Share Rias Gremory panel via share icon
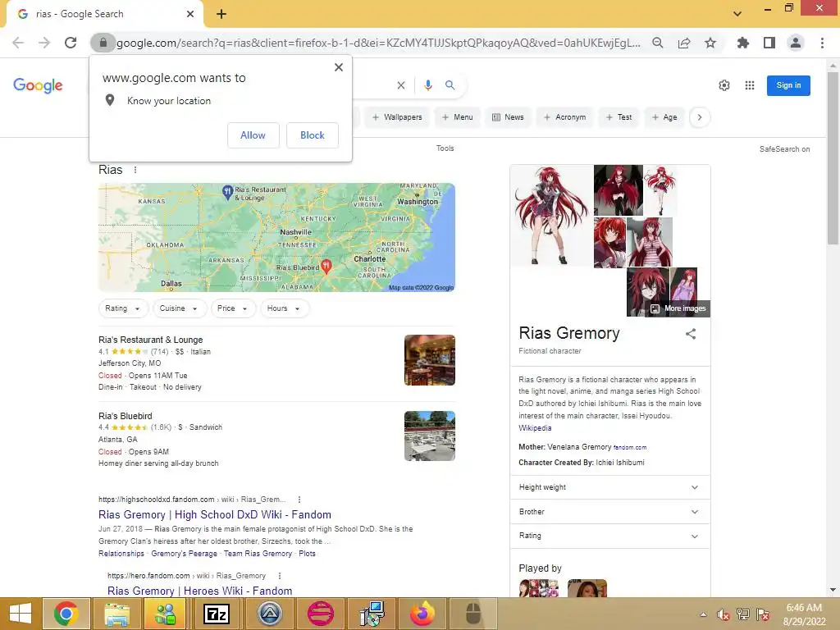The height and width of the screenshot is (630, 840). pyautogui.click(x=691, y=334)
